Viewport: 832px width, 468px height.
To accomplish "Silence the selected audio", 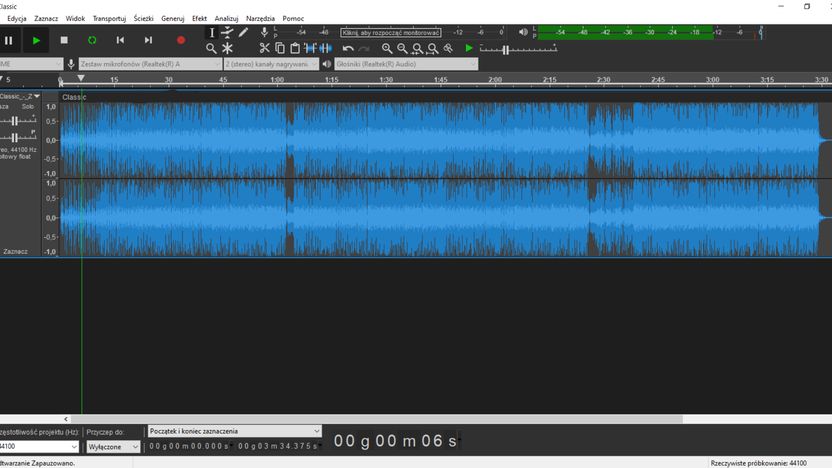I will (x=326, y=49).
